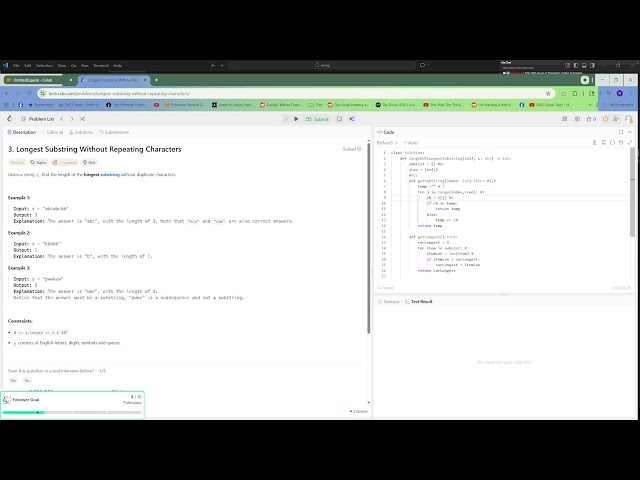Screen dimensions: 640x480
Task: Open a new Chrome tab
Action: [156, 80]
